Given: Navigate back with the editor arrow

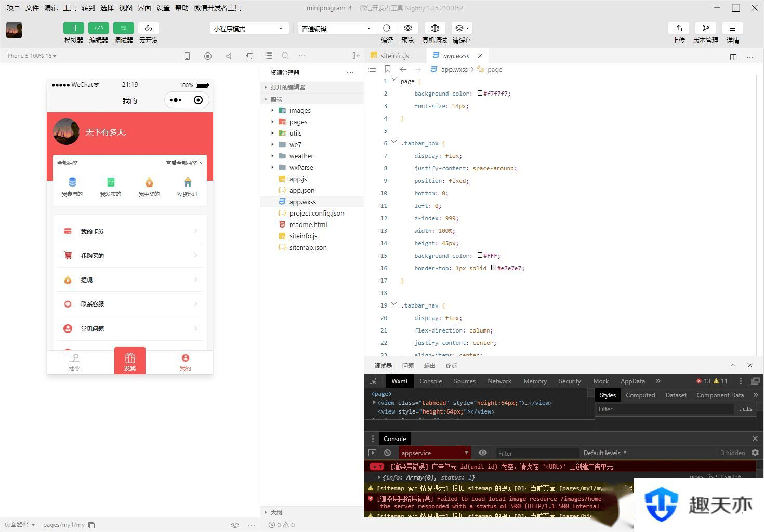Looking at the screenshot, I should pos(403,69).
